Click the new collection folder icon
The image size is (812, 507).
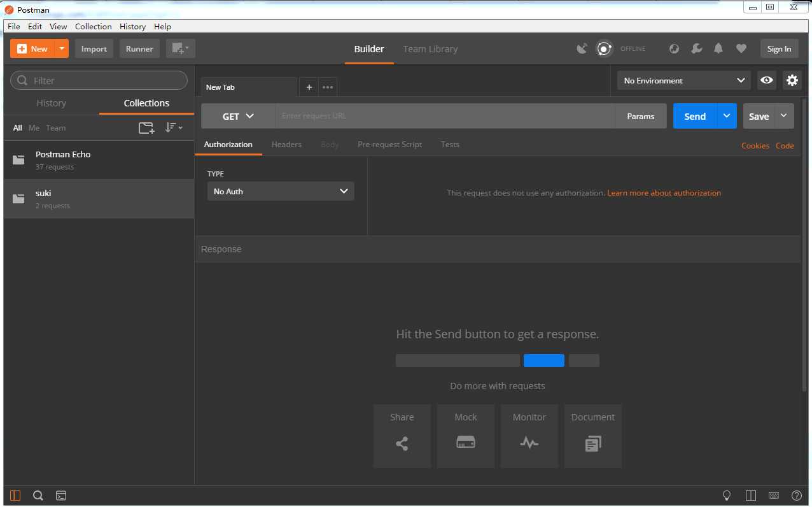coord(146,128)
